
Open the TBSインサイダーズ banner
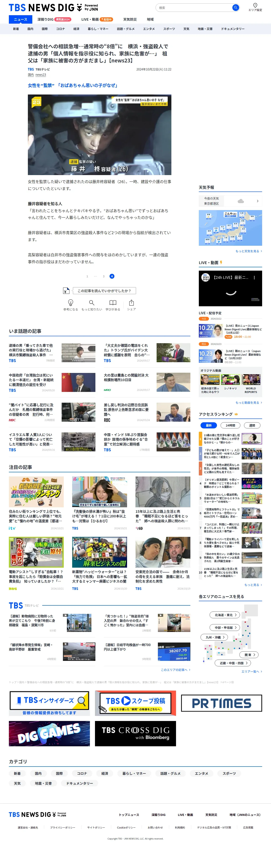tap(49, 703)
